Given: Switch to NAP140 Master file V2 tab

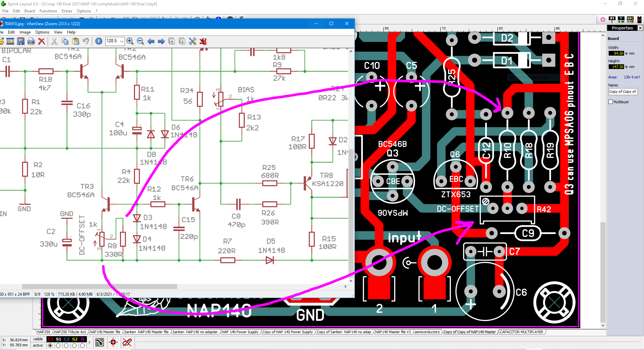Looking at the screenshot, I should point(393,332).
